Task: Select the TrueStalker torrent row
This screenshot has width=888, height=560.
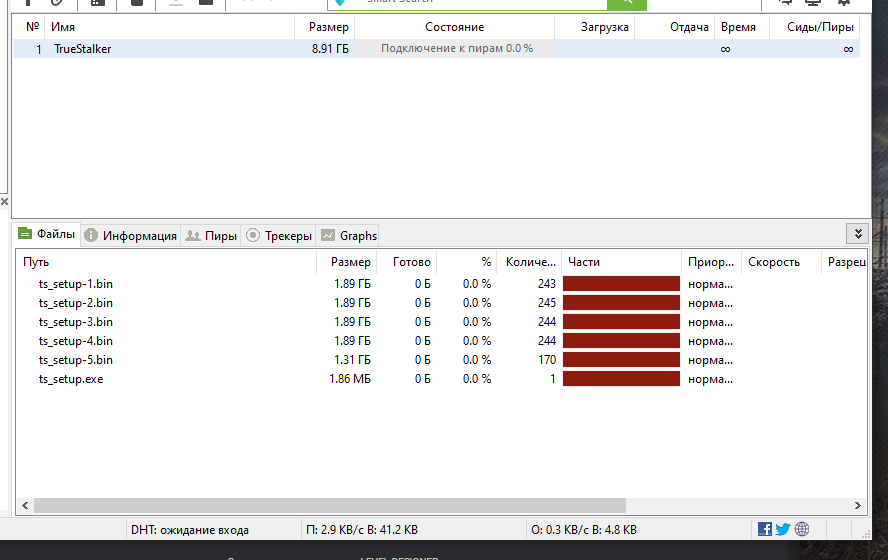Action: [436, 49]
